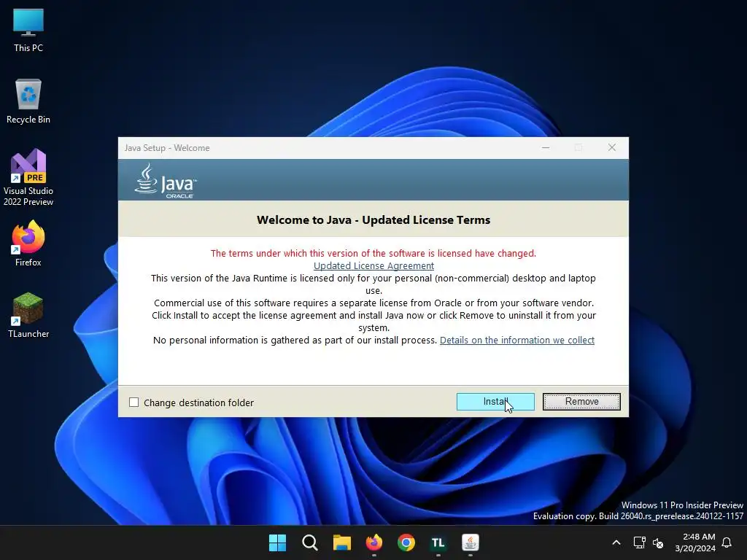Screen dimensions: 747x560
Task: Minimize the Java Setup window
Action: coord(546,147)
